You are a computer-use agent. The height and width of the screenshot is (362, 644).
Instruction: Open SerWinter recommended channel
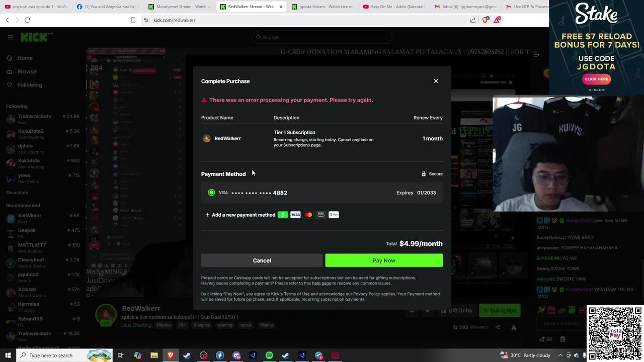43,218
